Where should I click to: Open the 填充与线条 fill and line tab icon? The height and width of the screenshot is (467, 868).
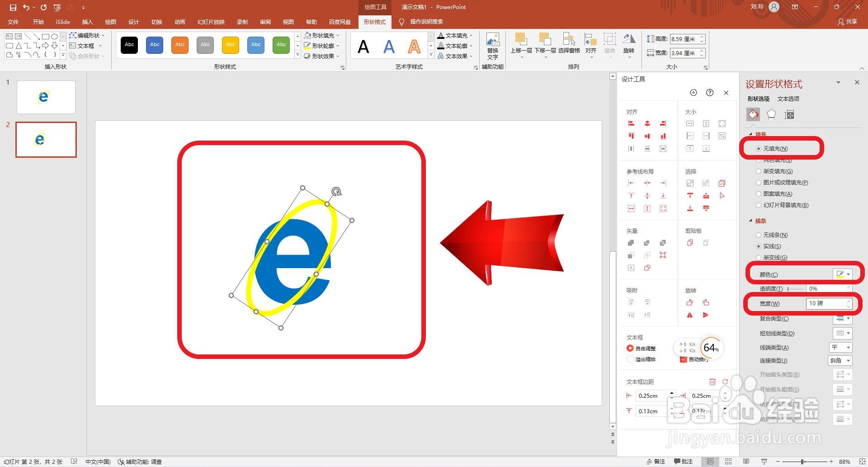[x=753, y=114]
